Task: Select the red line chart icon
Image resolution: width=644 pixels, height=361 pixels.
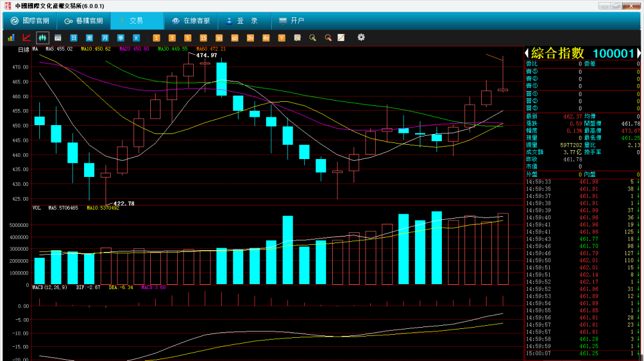Action: pos(27,38)
